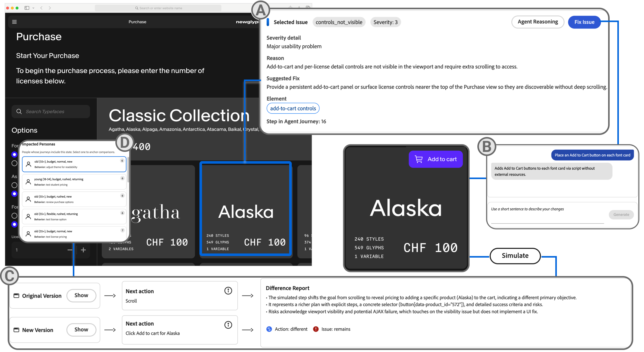The height and width of the screenshot is (352, 644).
Task: Click the cart icon on Add to cart
Action: click(418, 159)
